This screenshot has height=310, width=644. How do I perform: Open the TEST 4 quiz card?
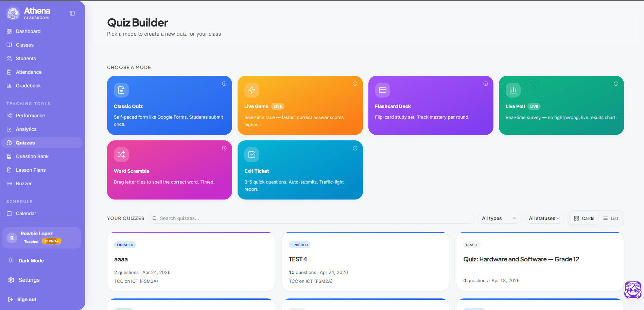(x=365, y=262)
